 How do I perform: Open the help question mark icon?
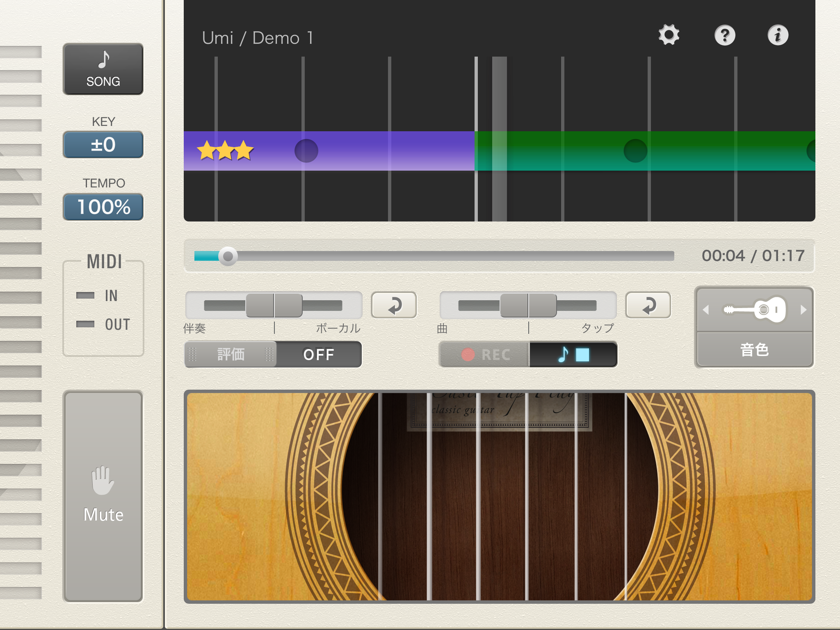(725, 35)
